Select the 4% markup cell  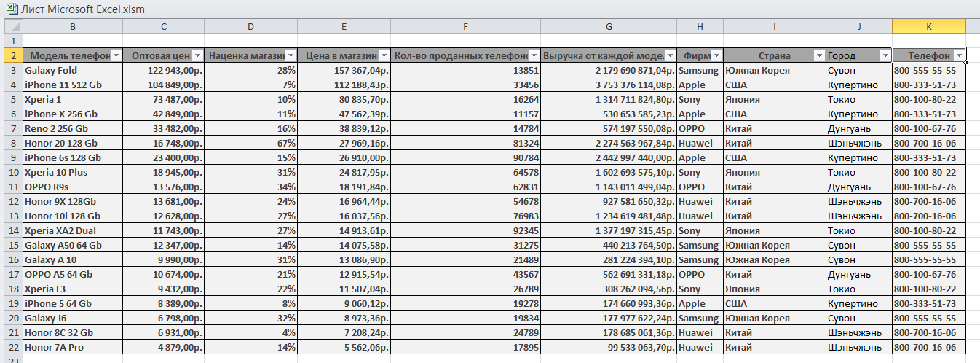click(x=251, y=332)
